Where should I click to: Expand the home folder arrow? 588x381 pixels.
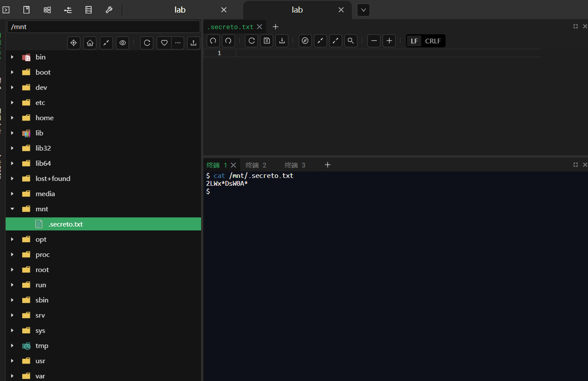[x=12, y=118]
